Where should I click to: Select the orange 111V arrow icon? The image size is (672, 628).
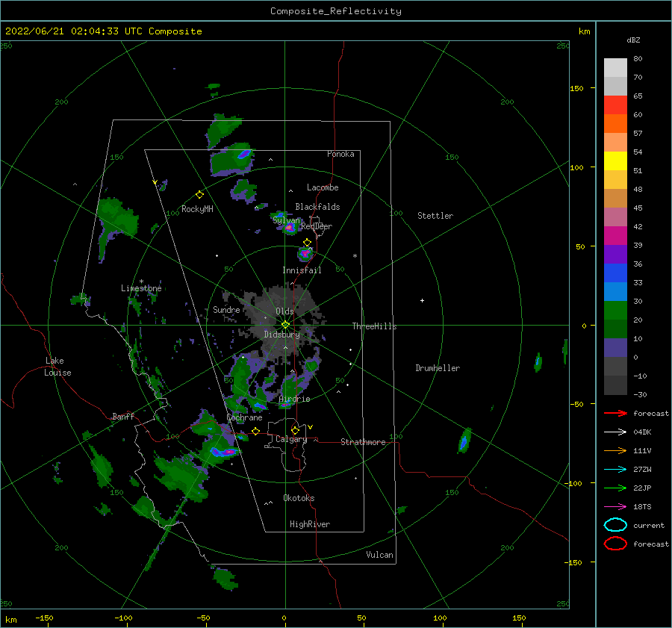pyautogui.click(x=615, y=450)
